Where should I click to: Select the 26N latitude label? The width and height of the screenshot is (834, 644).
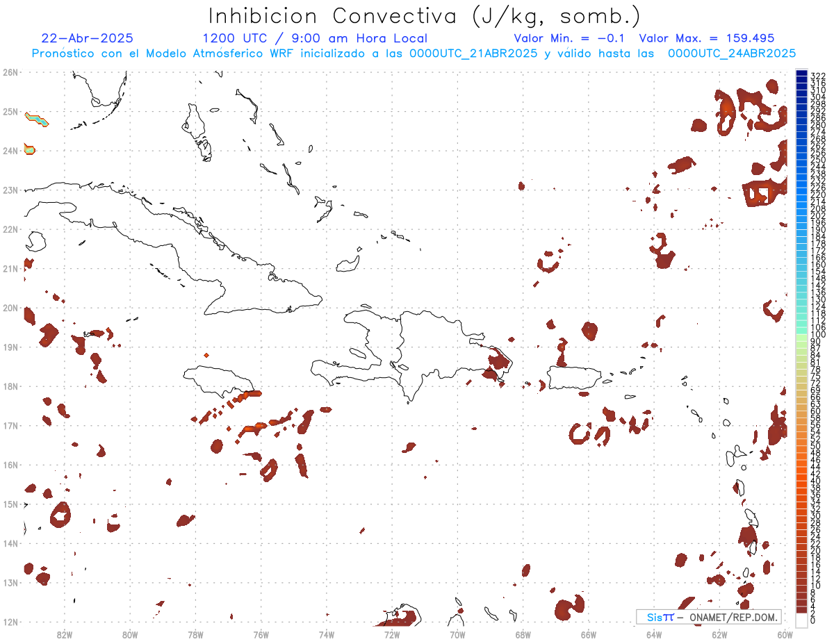click(10, 72)
